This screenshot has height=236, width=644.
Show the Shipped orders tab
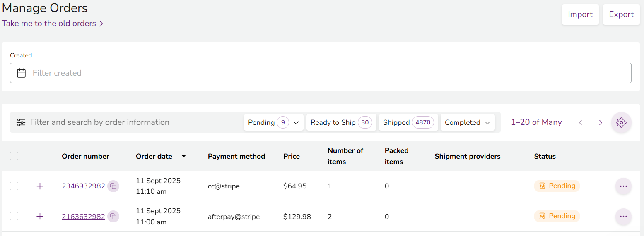click(x=408, y=122)
